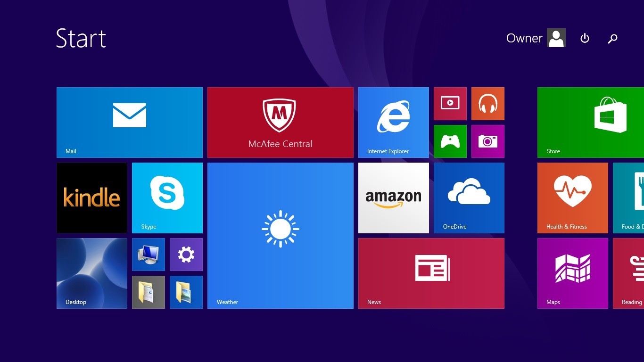Open the Camera tile
Screen dimensions: 644x362
488,141
